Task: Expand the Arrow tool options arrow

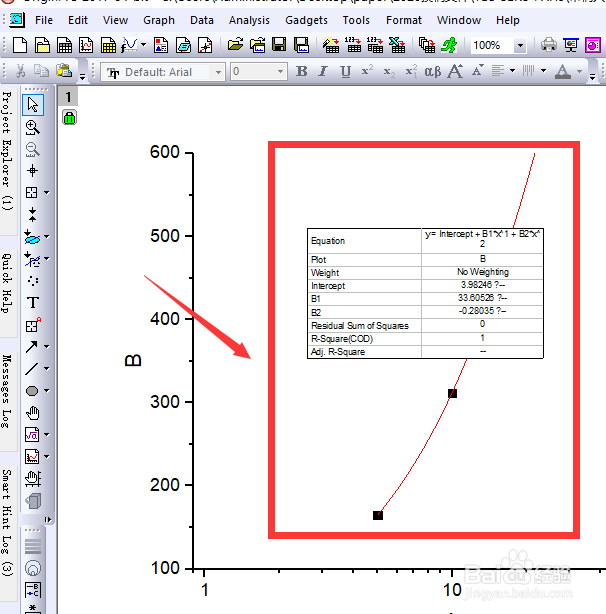Action: tap(47, 347)
